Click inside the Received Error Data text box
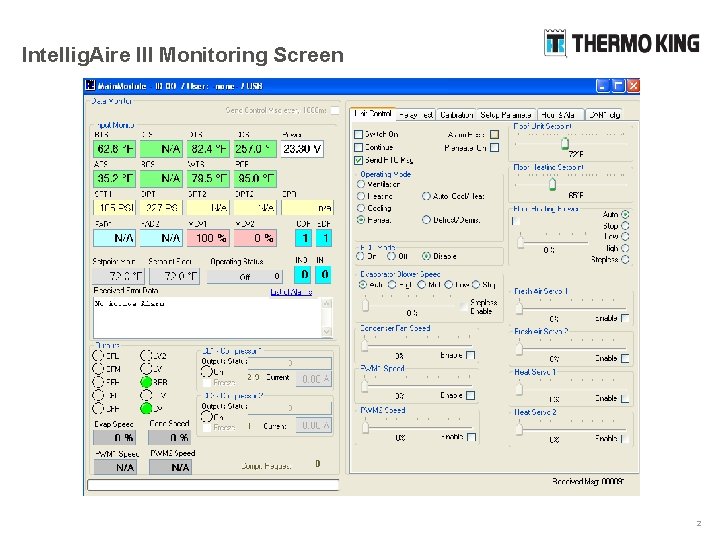The width and height of the screenshot is (720, 540). click(x=208, y=318)
